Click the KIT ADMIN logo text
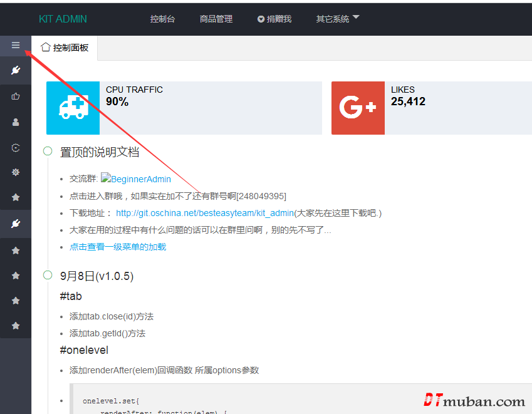 tap(63, 19)
